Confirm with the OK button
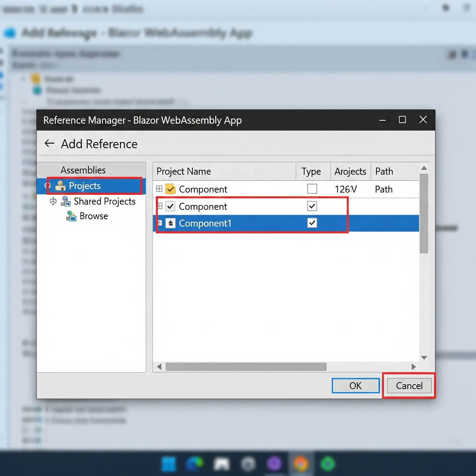Screen dimensions: 476x476 (x=356, y=386)
